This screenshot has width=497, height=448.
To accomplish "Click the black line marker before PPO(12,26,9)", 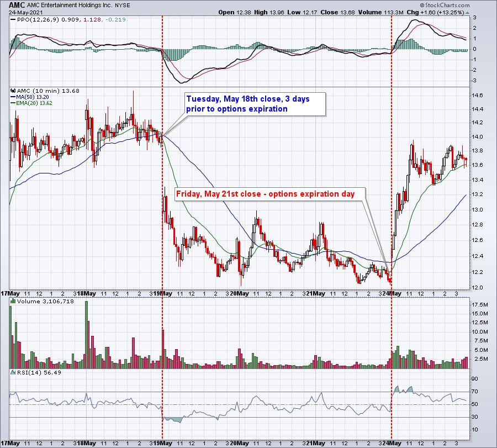I will [x=13, y=20].
